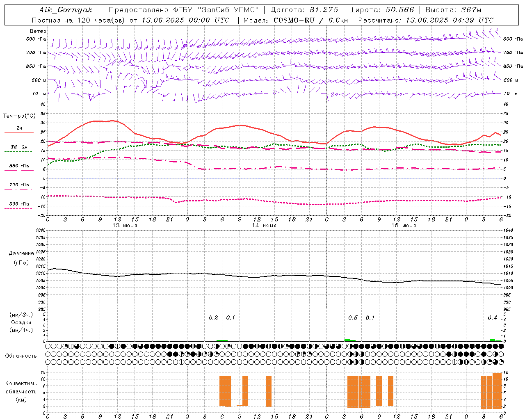
Task: Click the green precipitation bar below '0.4'
Action: (x=492, y=340)
